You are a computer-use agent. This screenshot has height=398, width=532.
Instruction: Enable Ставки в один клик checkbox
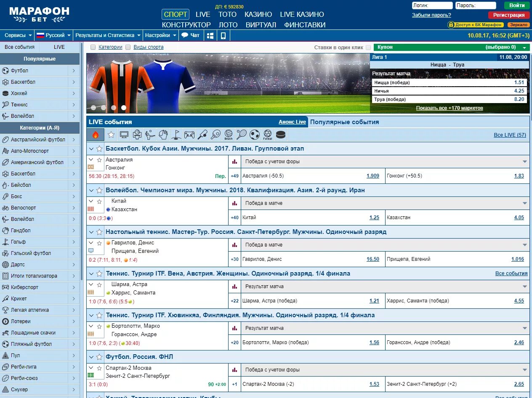pos(368,48)
